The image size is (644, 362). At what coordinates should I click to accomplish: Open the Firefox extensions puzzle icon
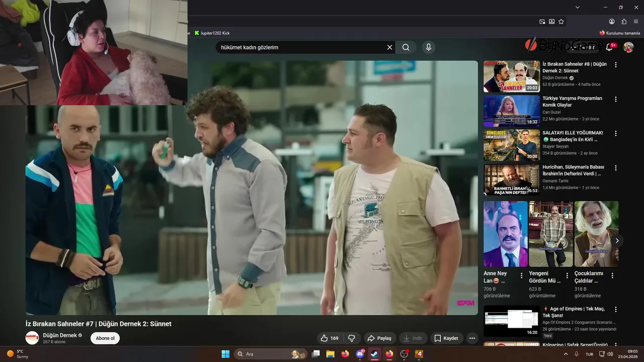pyautogui.click(x=624, y=22)
